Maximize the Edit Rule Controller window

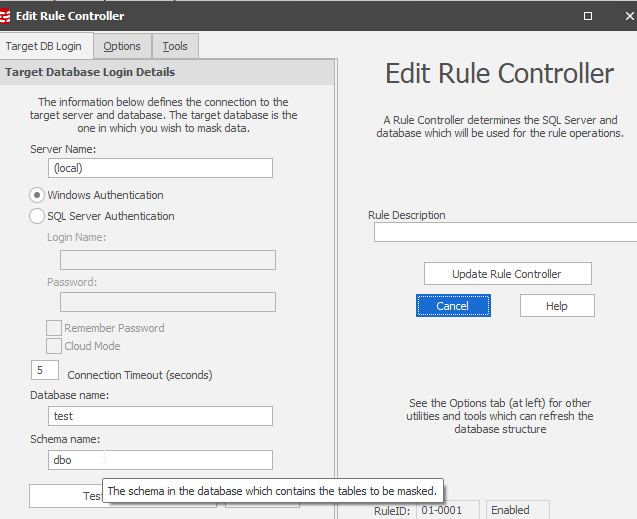[587, 16]
